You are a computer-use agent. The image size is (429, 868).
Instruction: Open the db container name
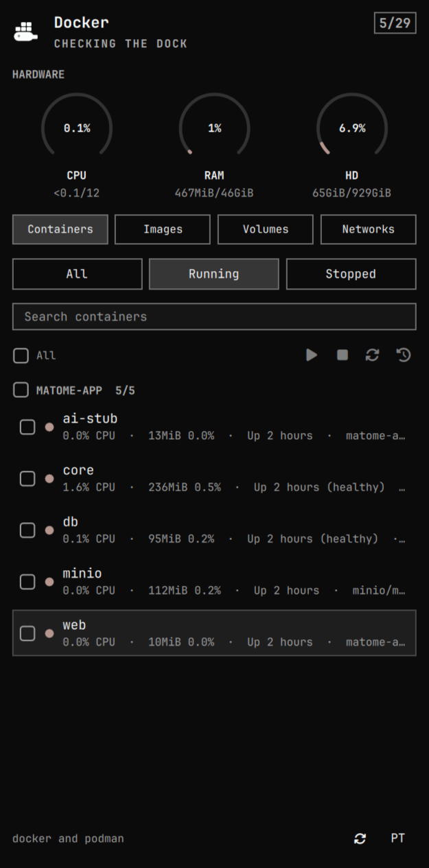coord(71,522)
